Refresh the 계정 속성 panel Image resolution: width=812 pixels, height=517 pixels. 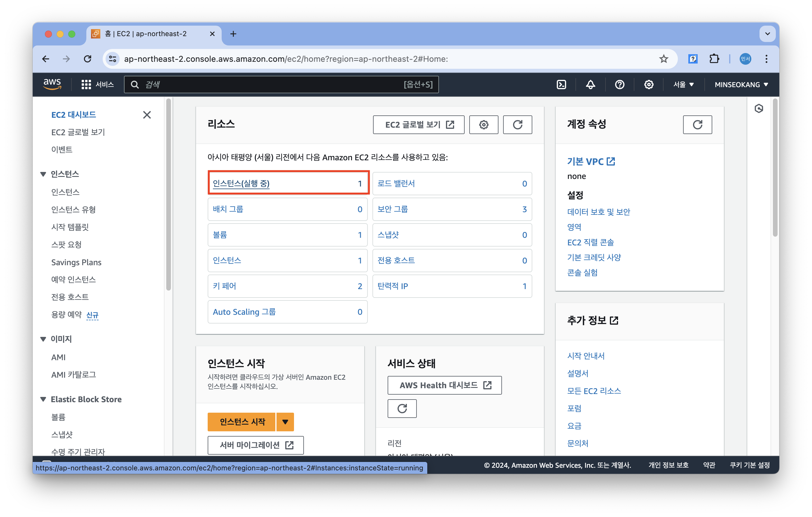coord(697,125)
